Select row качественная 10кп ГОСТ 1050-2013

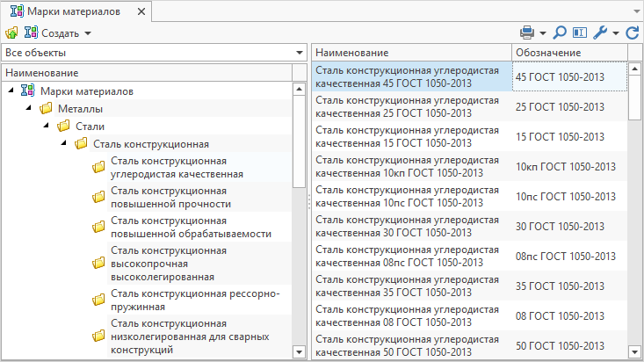pos(412,166)
